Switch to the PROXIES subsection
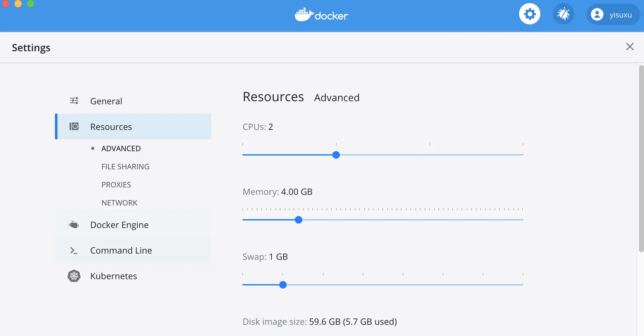The image size is (644, 336). [x=116, y=185]
